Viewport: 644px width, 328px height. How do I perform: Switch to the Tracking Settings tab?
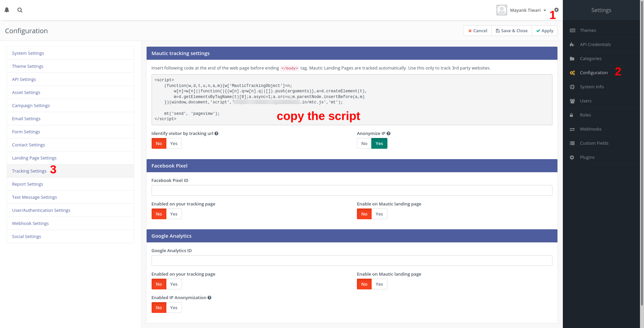[29, 171]
